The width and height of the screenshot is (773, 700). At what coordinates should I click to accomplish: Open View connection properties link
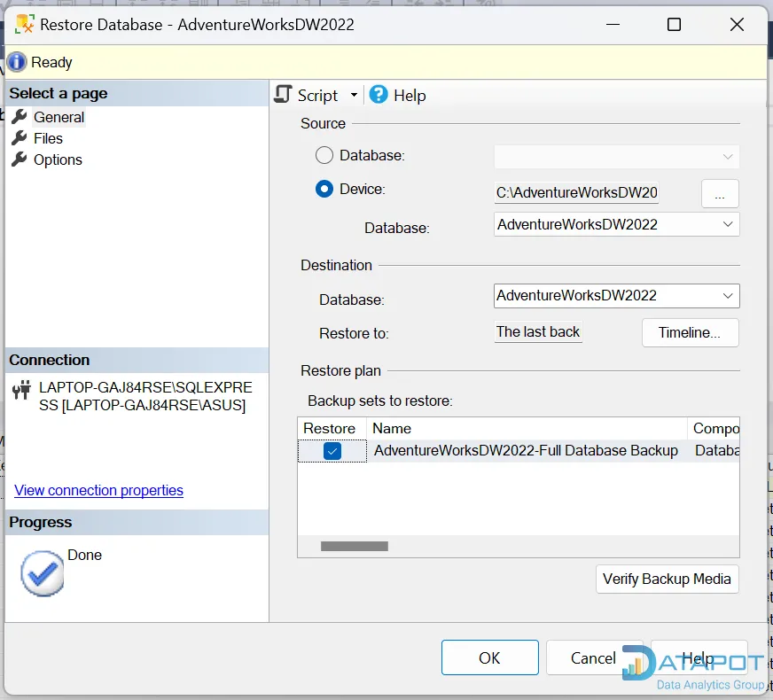tap(98, 490)
